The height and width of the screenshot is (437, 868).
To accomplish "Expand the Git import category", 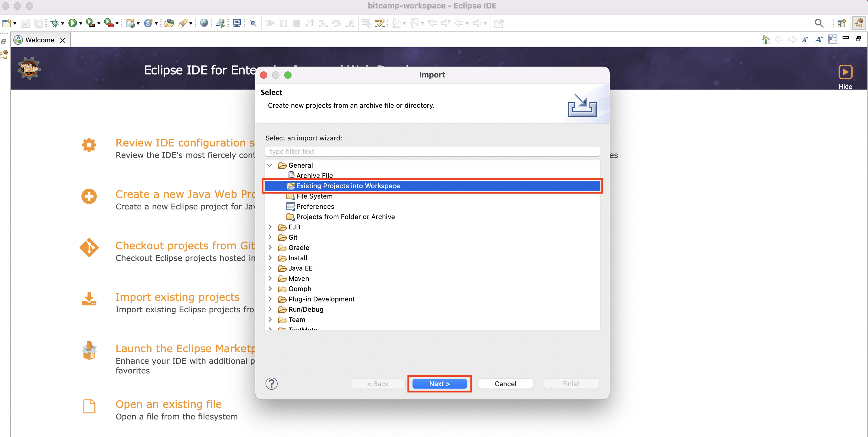I will click(270, 237).
